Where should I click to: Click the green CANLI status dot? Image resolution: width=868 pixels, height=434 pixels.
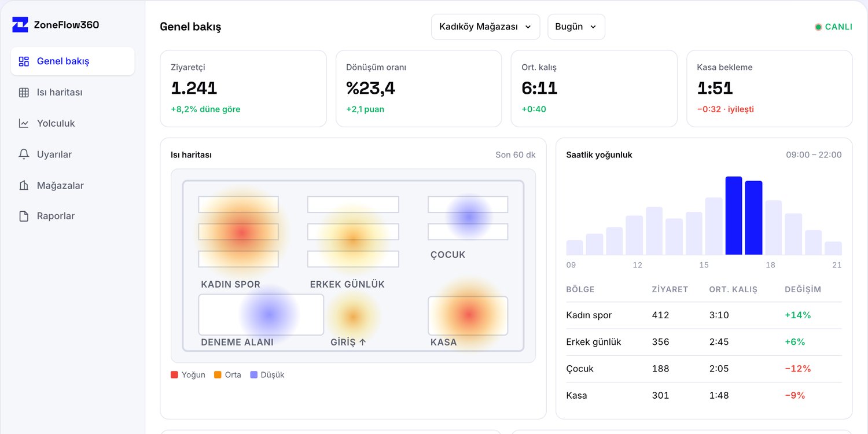click(x=818, y=27)
